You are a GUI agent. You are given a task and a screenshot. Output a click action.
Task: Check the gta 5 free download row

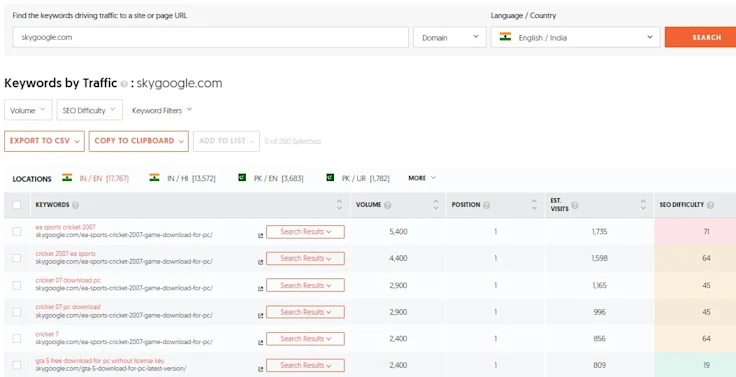point(17,365)
